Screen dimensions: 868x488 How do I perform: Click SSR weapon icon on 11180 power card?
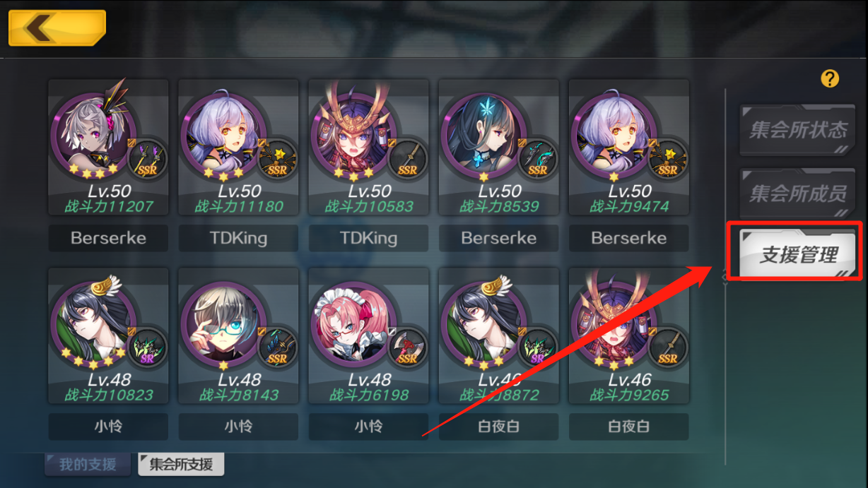[x=278, y=159]
